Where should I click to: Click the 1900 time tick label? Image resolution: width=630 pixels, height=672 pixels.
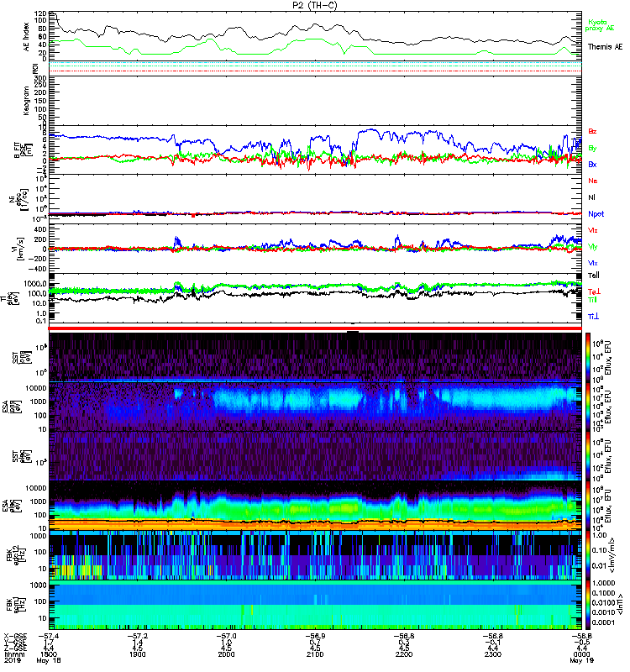138,654
